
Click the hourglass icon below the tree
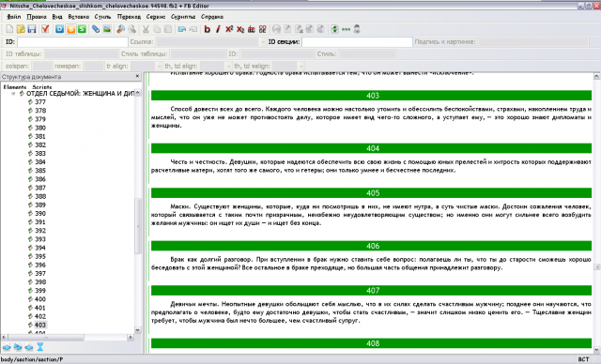pos(39,347)
